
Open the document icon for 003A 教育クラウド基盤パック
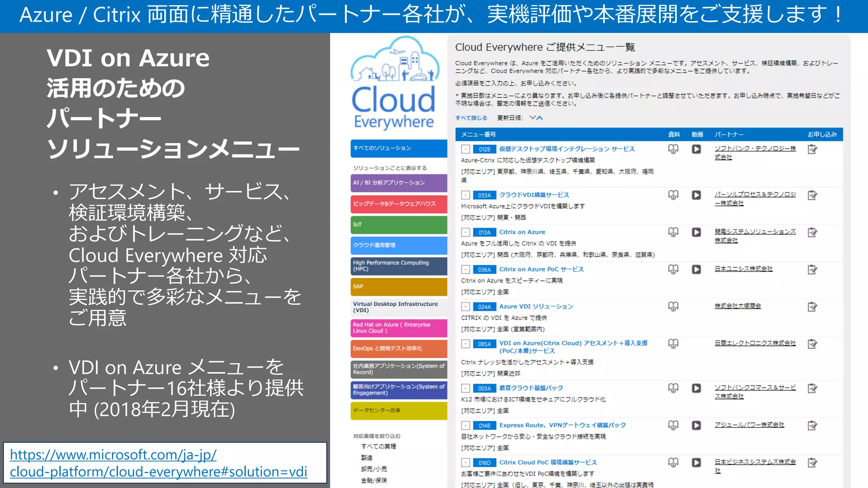click(673, 388)
